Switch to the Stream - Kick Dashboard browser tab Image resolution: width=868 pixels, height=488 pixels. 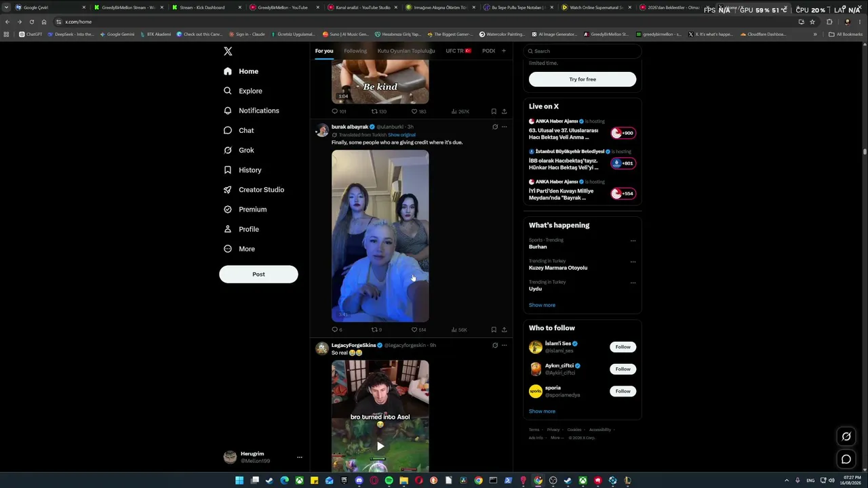(x=206, y=7)
